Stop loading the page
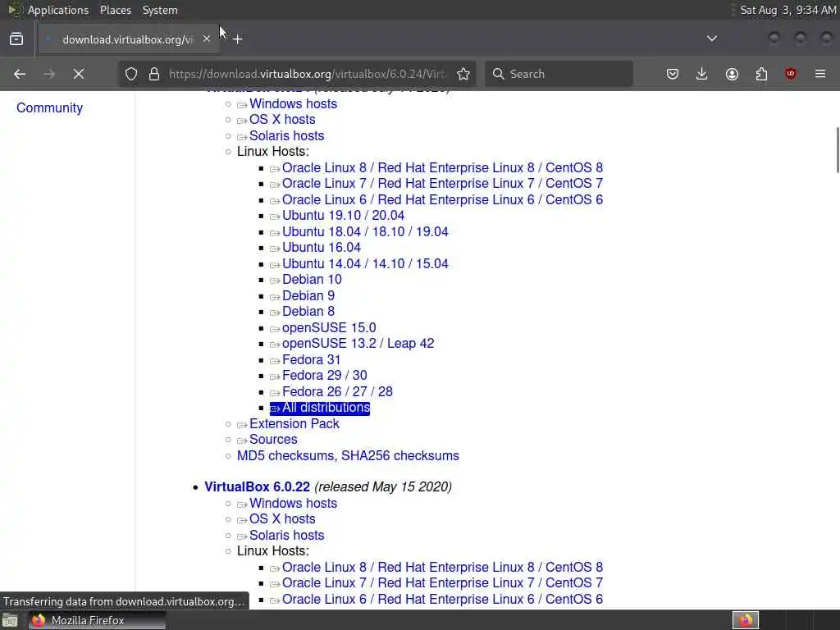 click(x=79, y=74)
